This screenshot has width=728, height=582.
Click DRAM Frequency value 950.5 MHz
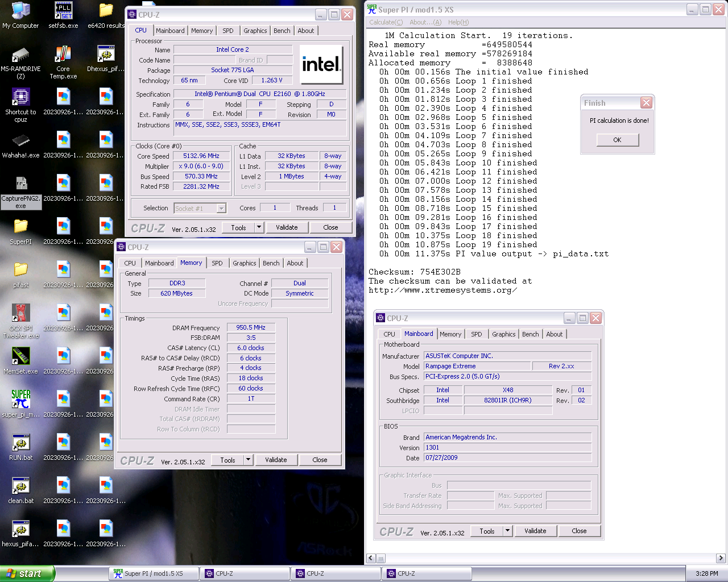click(251, 327)
